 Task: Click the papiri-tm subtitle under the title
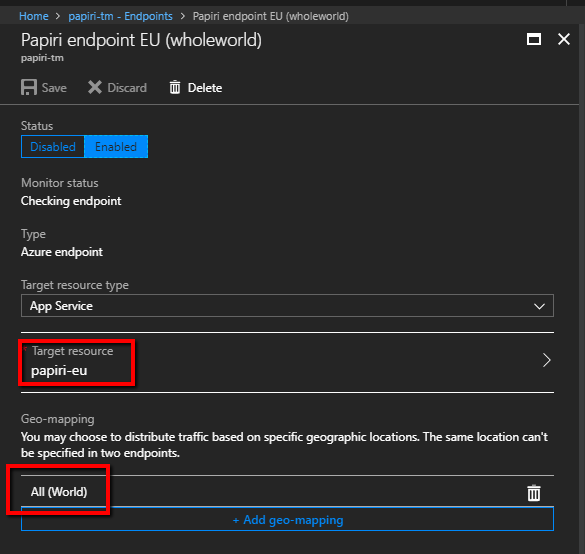click(42, 58)
